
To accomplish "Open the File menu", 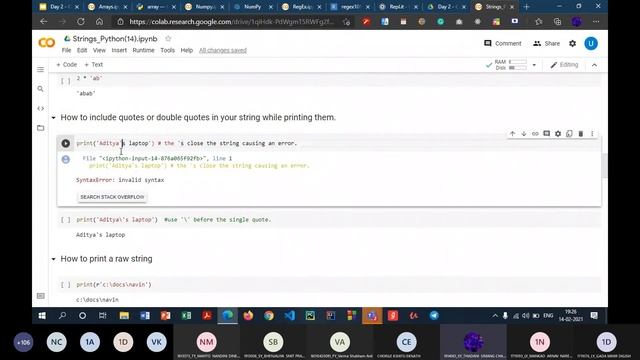I will click(66, 50).
